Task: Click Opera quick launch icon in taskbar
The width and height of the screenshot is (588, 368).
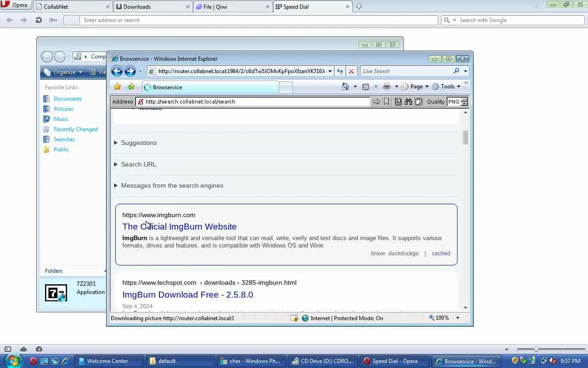Action: (x=33, y=361)
